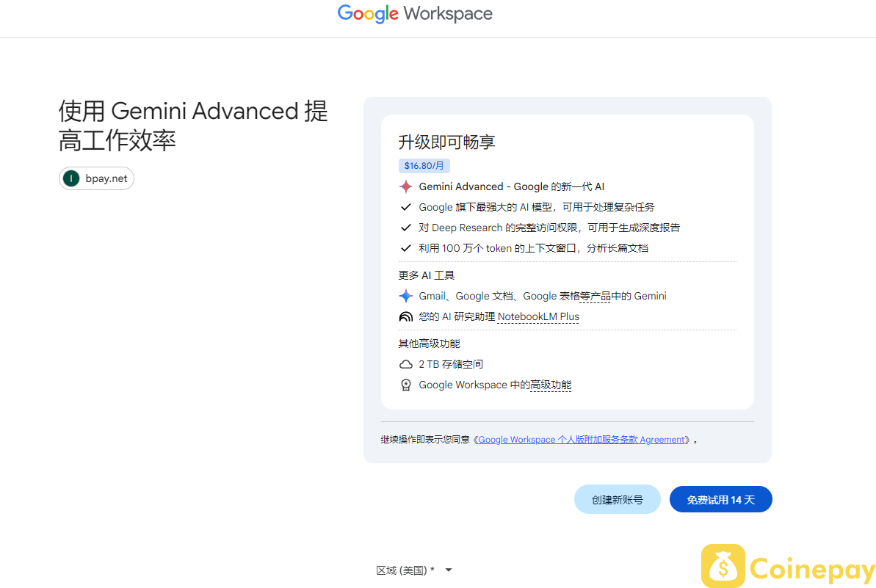Open the 区域 (美国) region dropdown

click(414, 570)
